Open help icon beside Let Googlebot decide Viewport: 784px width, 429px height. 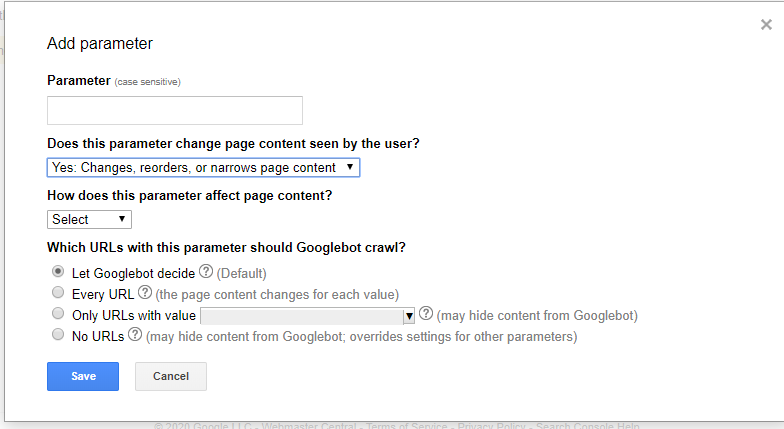point(206,272)
